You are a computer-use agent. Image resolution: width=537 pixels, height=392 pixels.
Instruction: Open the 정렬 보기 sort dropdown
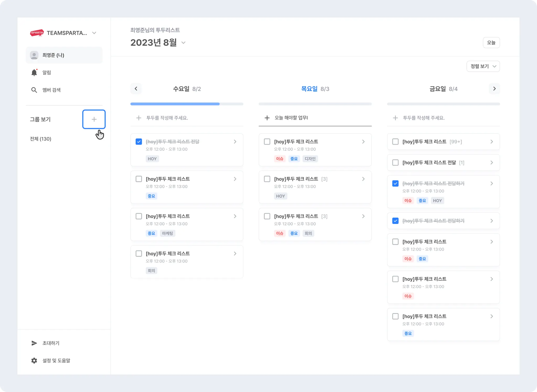483,66
